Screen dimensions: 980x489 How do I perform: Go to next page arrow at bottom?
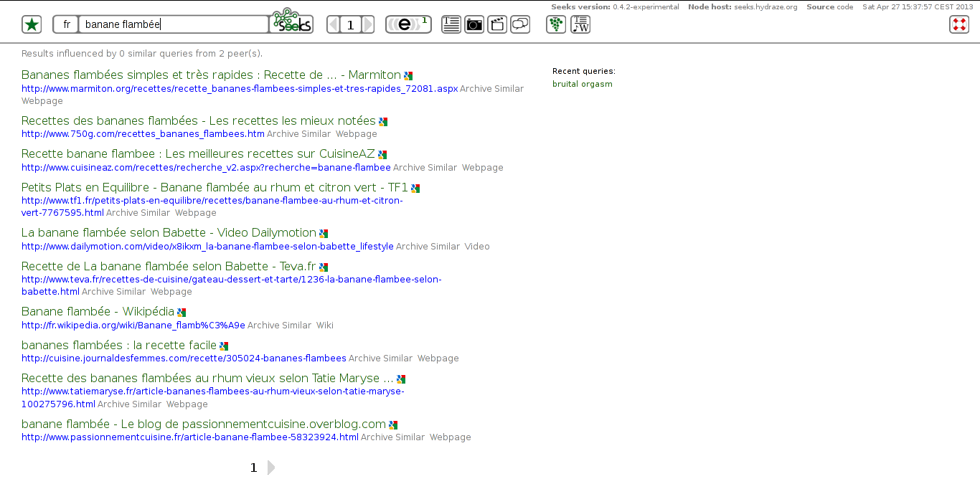point(271,467)
